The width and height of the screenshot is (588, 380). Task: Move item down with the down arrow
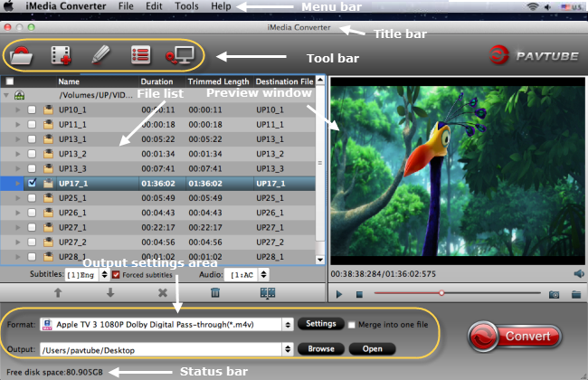(x=110, y=292)
